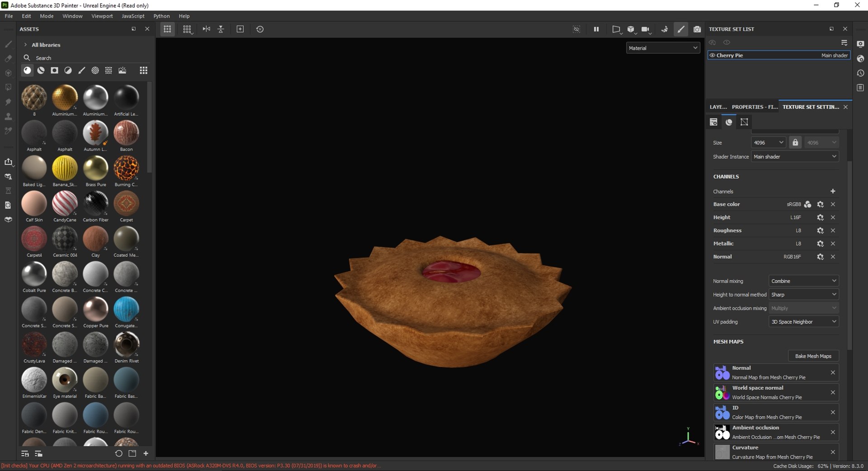Select the Smudge tool in left toolbar
This screenshot has height=471, width=868.
8,102
